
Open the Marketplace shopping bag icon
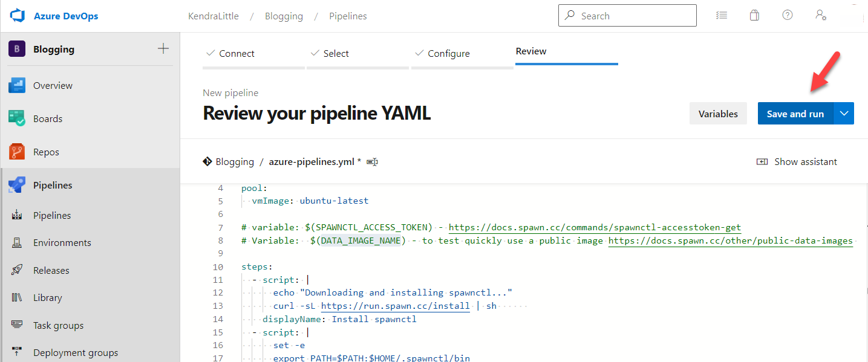754,15
